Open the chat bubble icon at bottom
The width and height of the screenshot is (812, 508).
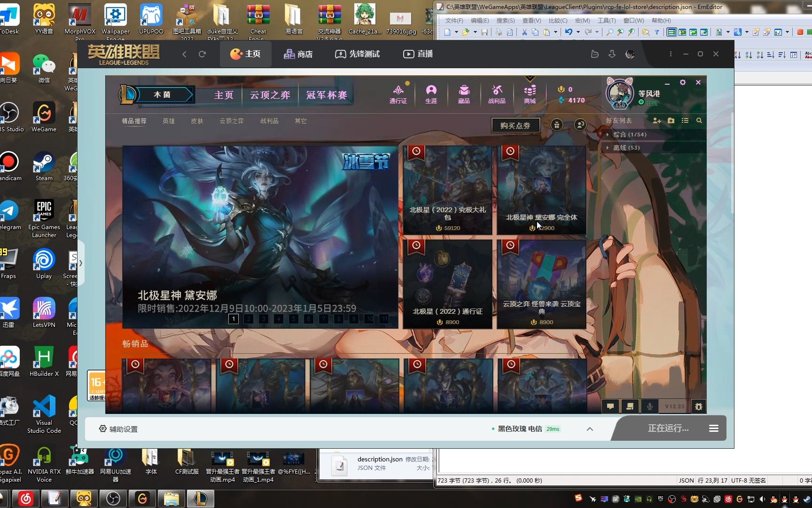point(610,406)
